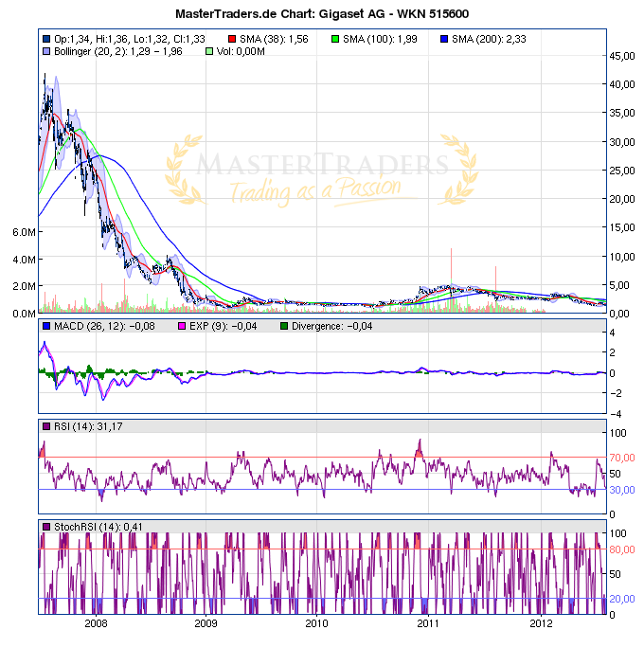Select the 'Op:1,34, Hi:1,36, Lo:1,32, Cl:1,33' text
Viewport: 644px width, 648px height.
[x=130, y=39]
